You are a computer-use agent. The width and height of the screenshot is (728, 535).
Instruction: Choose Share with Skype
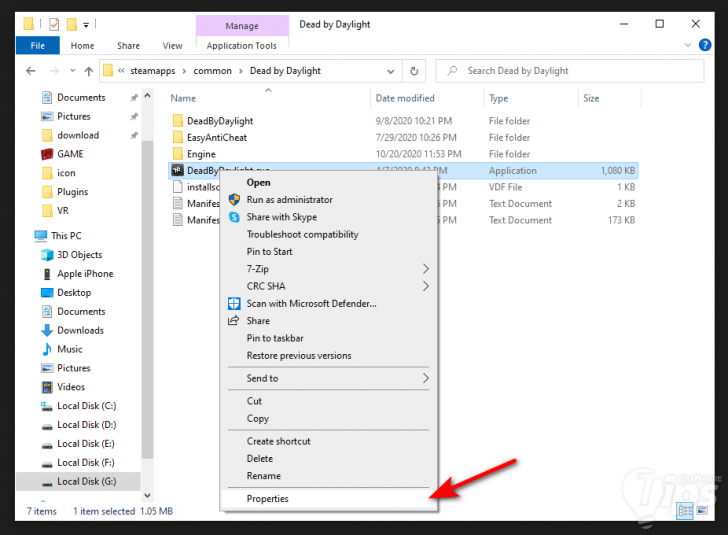329,217
